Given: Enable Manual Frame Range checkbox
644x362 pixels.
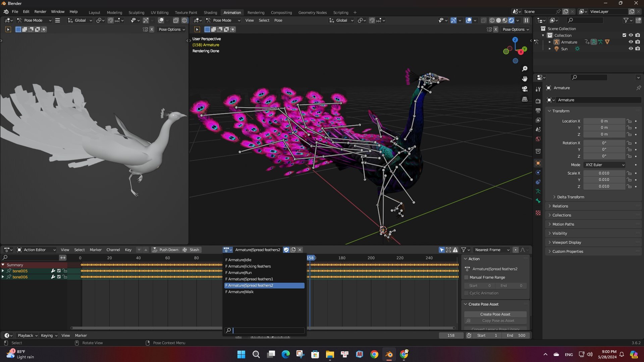Looking at the screenshot, I should (x=466, y=277).
